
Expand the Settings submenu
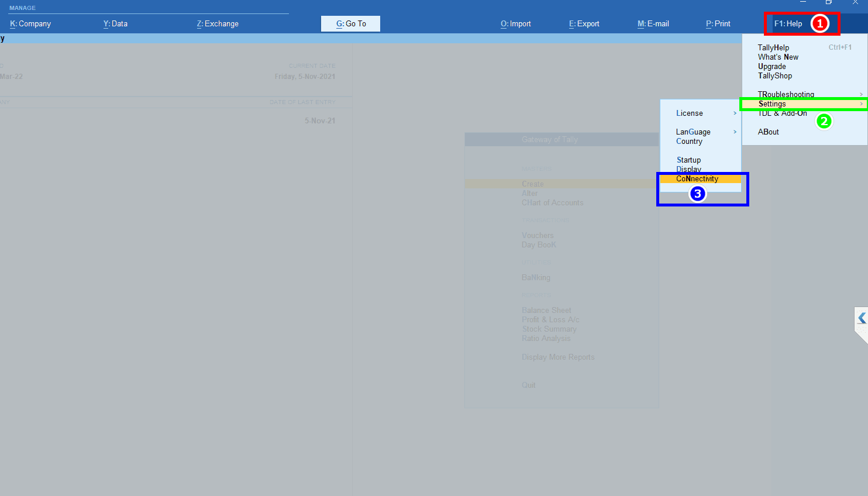pyautogui.click(x=805, y=104)
